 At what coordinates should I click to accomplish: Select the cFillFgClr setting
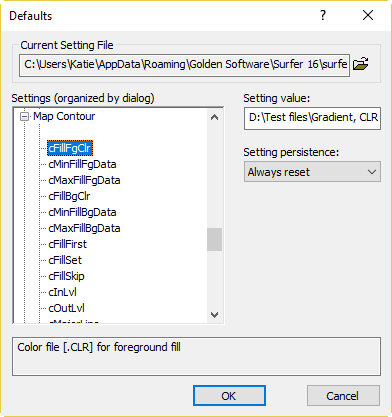[x=70, y=148]
